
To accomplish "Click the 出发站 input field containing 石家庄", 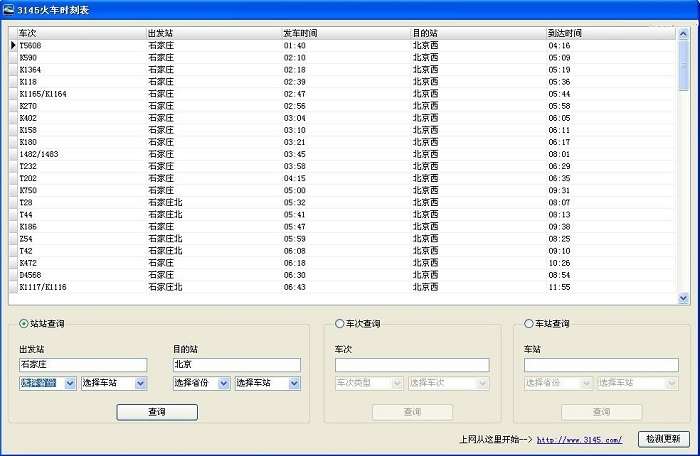I will (82, 365).
